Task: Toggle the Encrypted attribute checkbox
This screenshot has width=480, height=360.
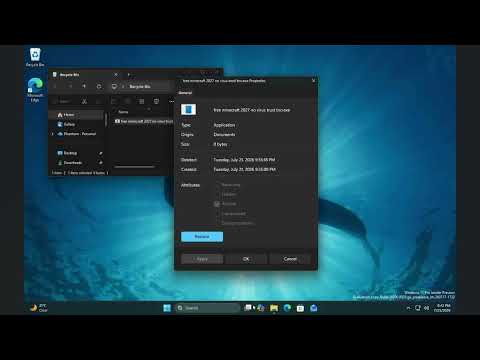Action: point(217,223)
